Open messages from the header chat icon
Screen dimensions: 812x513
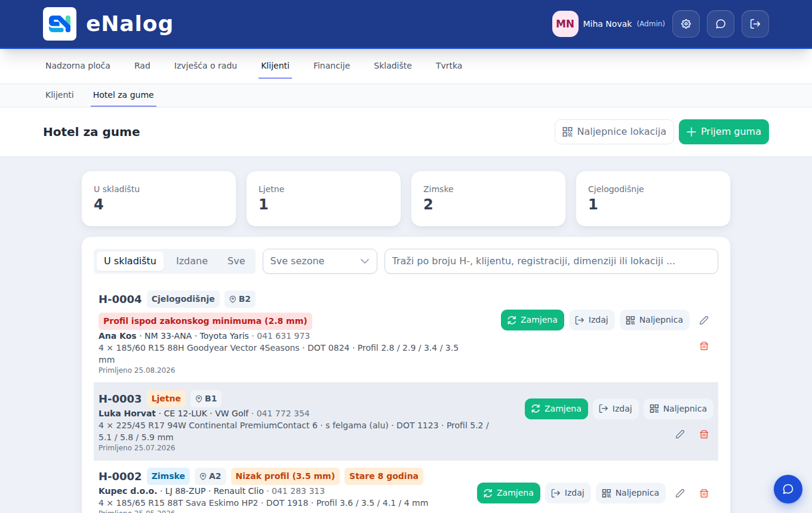(x=721, y=24)
